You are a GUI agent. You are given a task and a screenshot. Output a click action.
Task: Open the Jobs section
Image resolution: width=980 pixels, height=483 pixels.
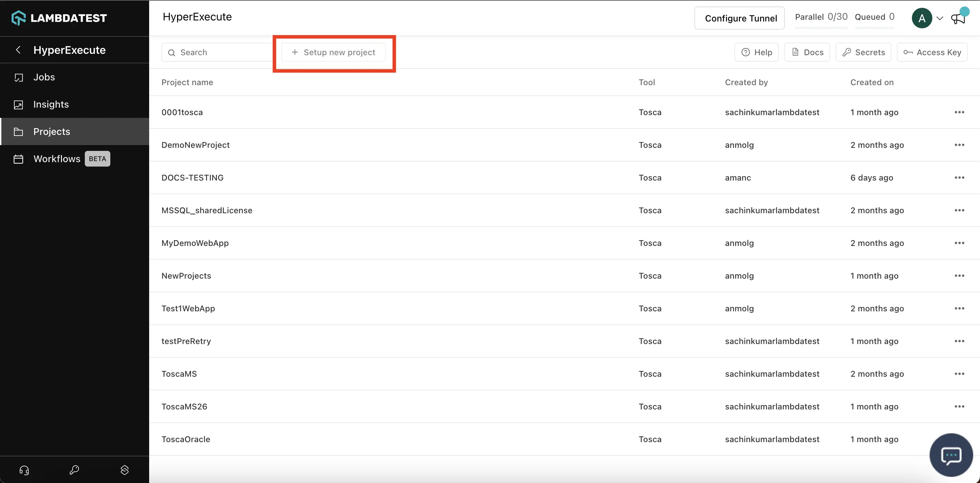pyautogui.click(x=44, y=76)
